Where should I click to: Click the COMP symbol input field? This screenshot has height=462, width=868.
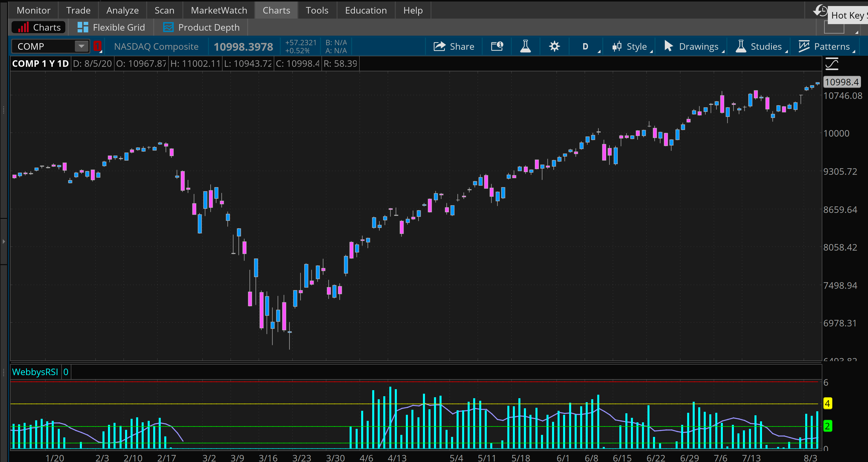tap(43, 46)
